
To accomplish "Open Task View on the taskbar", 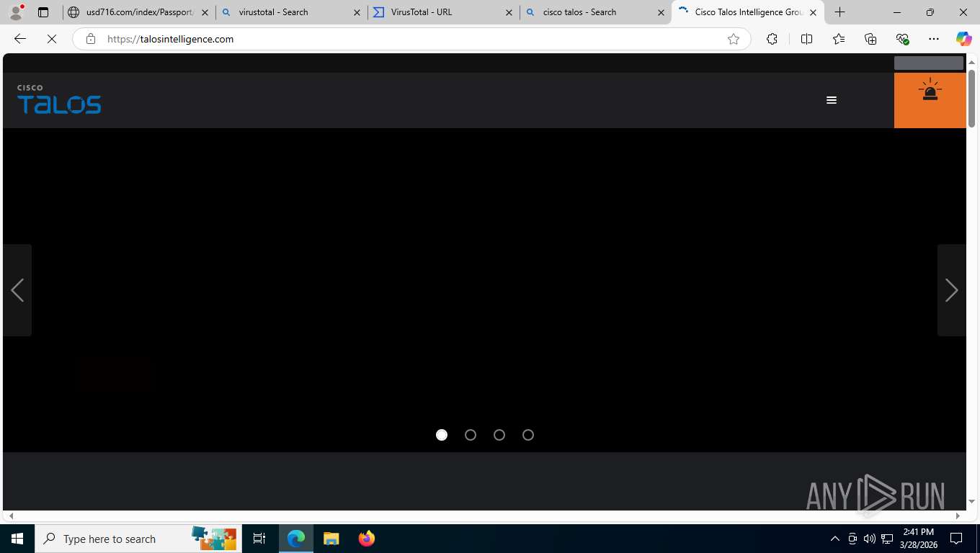I will tap(259, 539).
